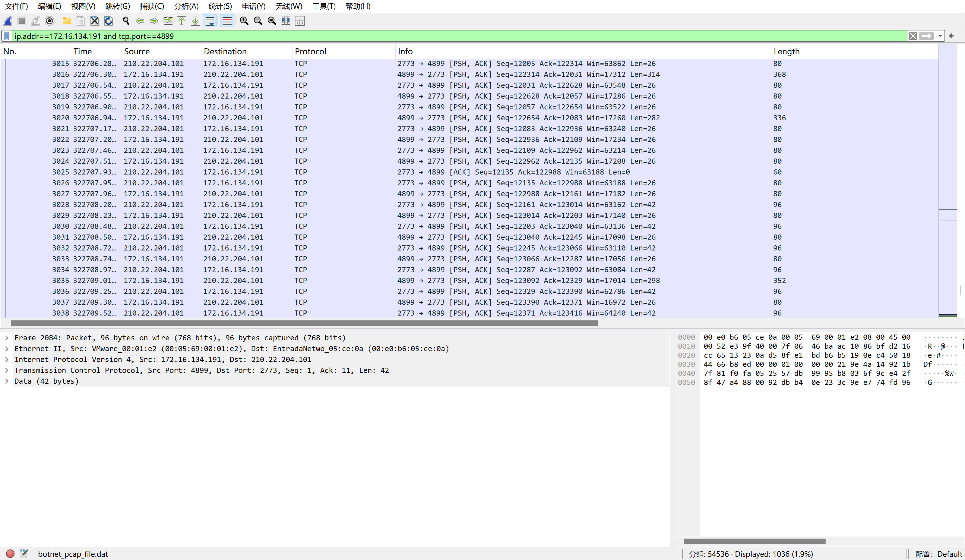Open the display filter history dropdown
This screenshot has height=560, width=965.
coord(940,36)
